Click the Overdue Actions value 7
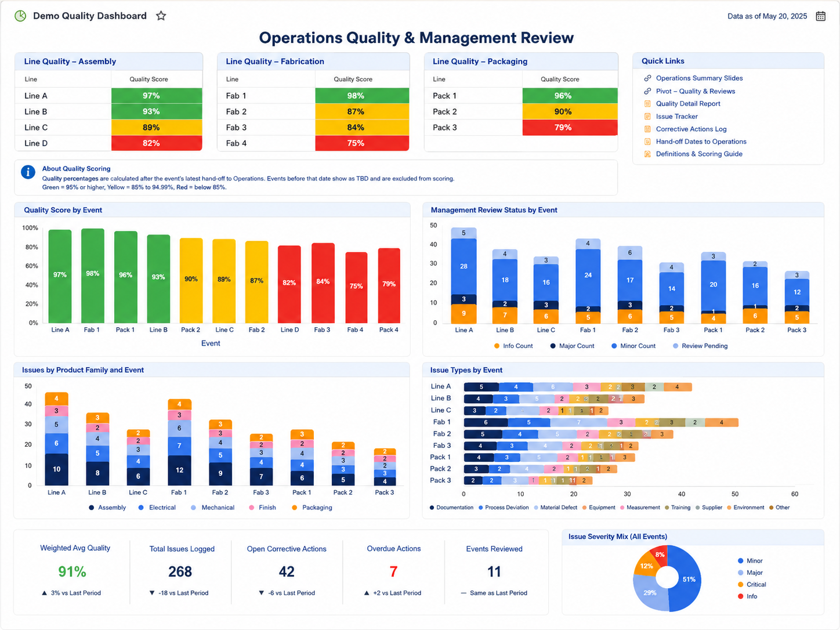Image resolution: width=840 pixels, height=630 pixels. 393,572
